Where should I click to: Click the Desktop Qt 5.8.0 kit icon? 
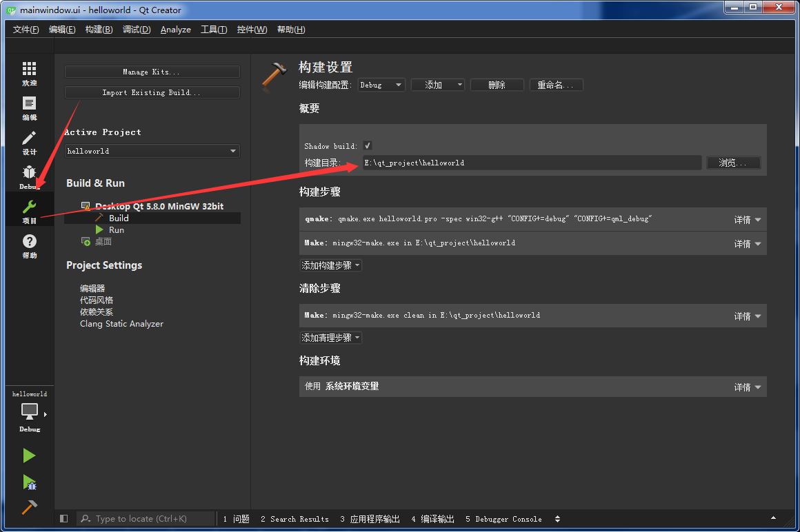pos(86,206)
